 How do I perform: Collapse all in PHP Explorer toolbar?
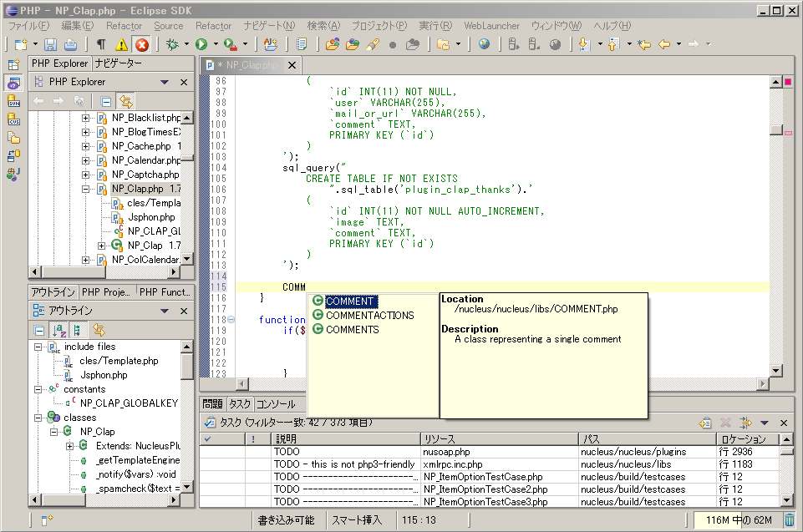coord(105,101)
